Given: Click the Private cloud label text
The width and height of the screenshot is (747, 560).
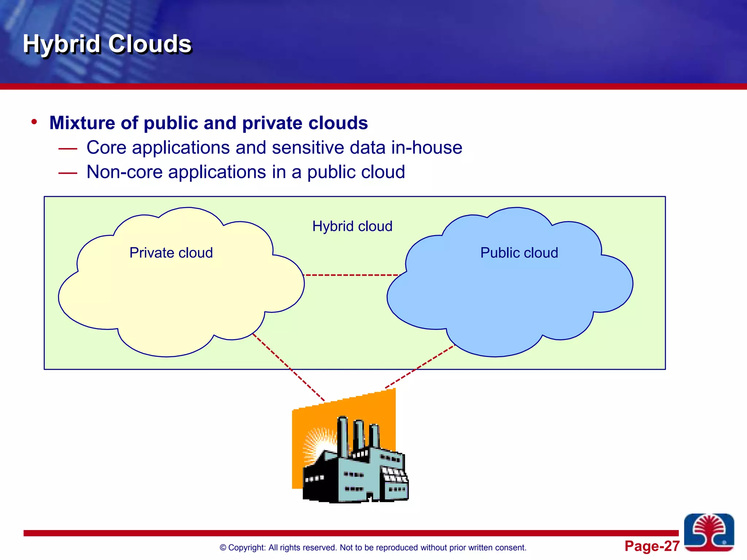Looking at the screenshot, I should tap(171, 253).
